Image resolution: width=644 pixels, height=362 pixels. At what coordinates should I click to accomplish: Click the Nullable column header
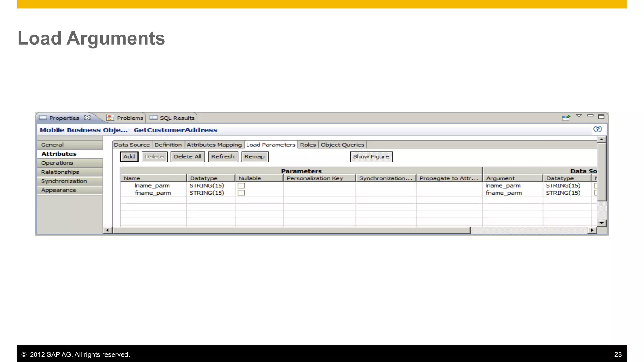pos(259,178)
